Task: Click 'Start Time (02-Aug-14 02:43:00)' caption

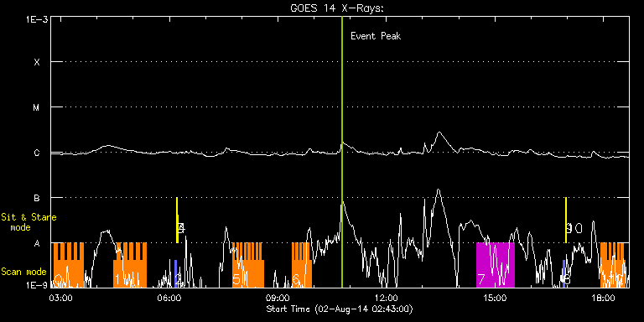Action: (340, 309)
